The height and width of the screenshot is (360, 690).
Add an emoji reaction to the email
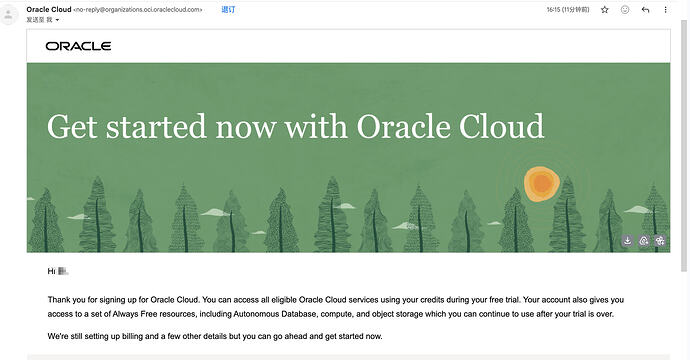coord(625,10)
